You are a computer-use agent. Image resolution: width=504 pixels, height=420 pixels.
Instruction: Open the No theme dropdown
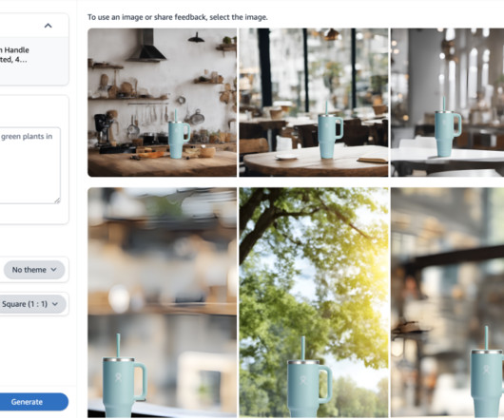pos(34,270)
